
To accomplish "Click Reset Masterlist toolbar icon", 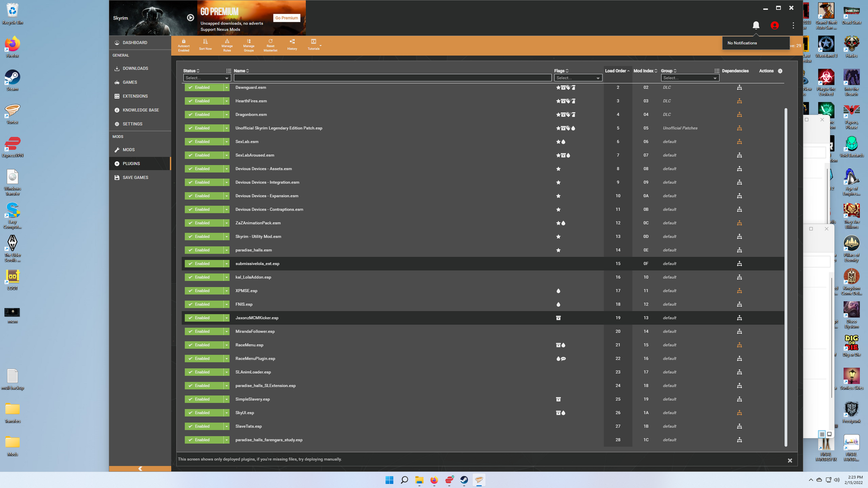I will (x=270, y=41).
